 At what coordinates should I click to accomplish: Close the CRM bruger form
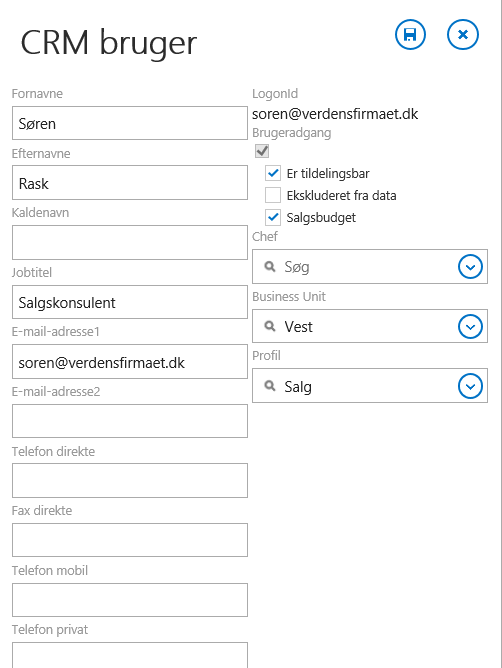[x=463, y=35]
